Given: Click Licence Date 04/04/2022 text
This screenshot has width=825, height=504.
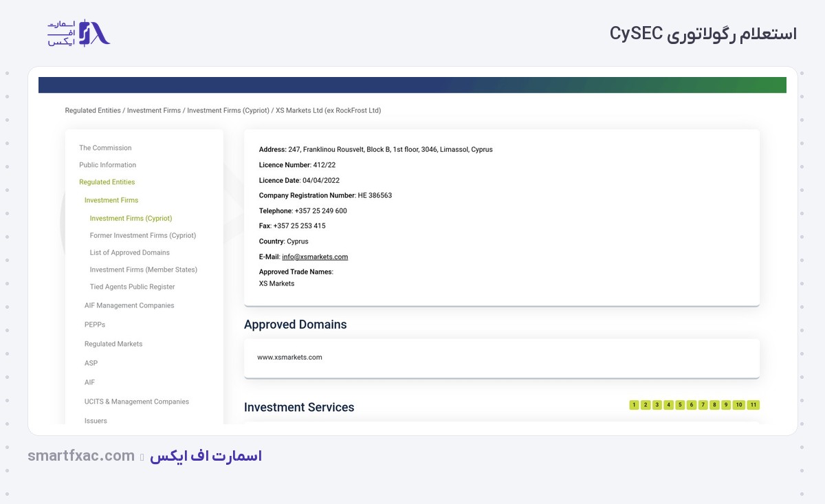Looking at the screenshot, I should coord(299,180).
